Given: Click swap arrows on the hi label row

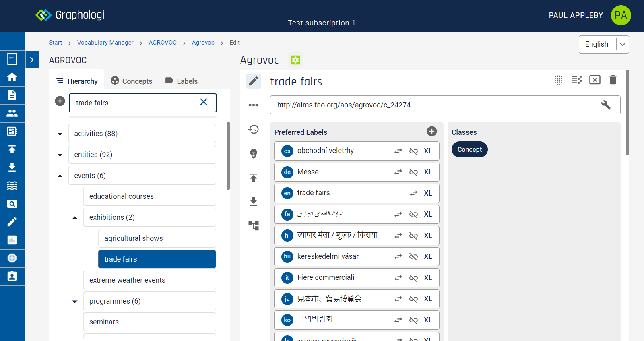Looking at the screenshot, I should 398,236.
